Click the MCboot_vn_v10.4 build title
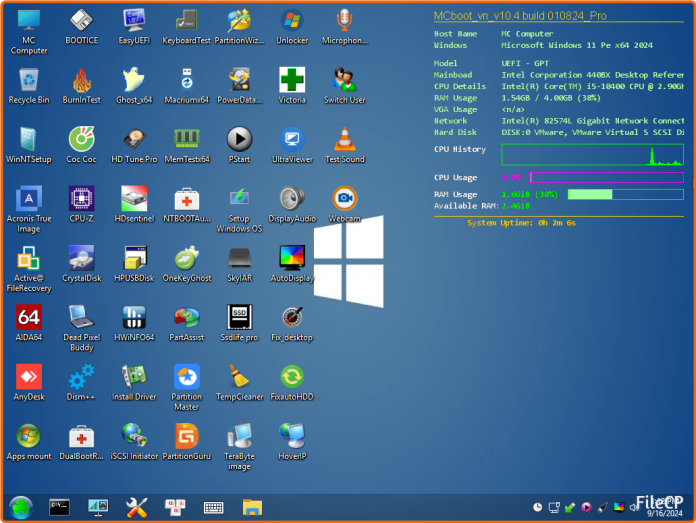Image resolution: width=696 pixels, height=523 pixels. [520, 16]
